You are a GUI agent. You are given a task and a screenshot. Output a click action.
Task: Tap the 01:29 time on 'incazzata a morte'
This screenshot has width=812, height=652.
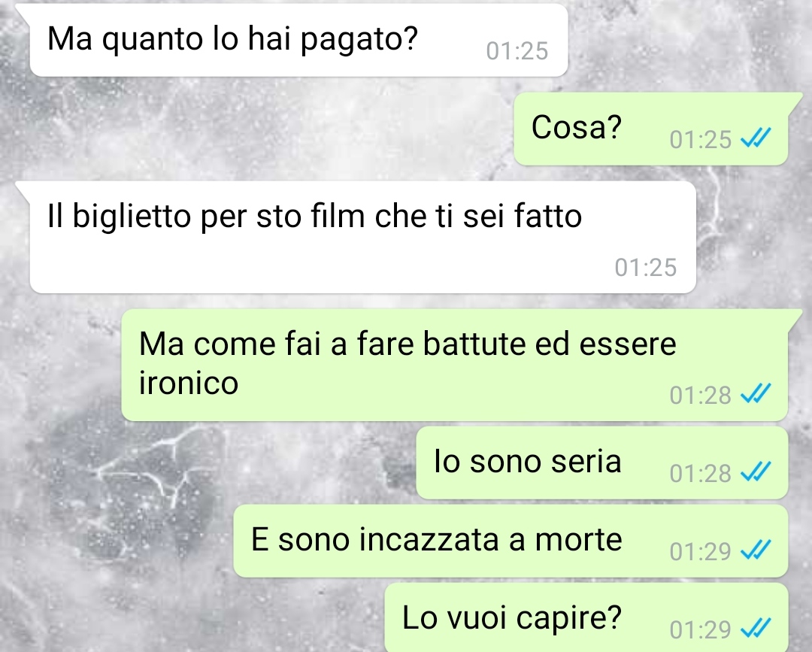pyautogui.click(x=700, y=551)
